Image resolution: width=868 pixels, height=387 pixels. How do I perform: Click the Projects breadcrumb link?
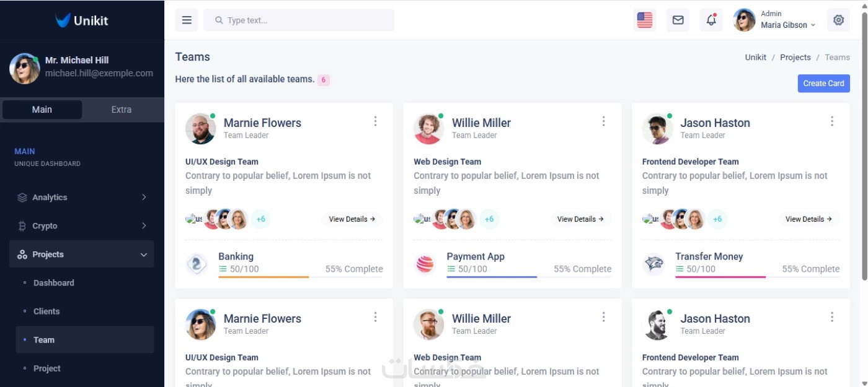tap(795, 58)
